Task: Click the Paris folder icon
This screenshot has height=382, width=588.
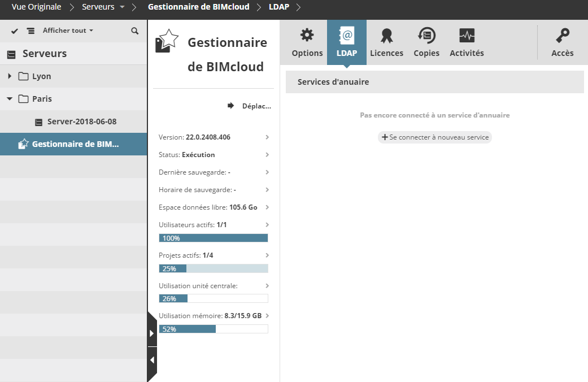Action: (24, 99)
